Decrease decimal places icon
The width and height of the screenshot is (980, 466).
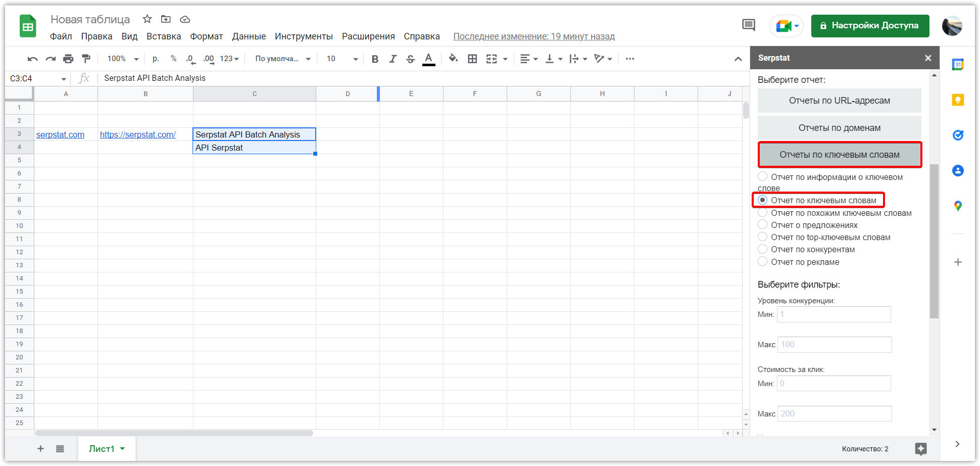coord(190,59)
